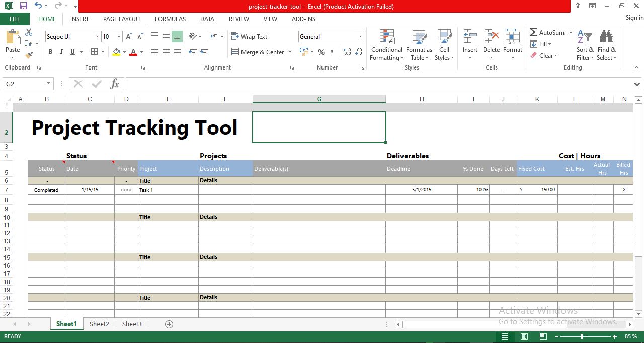Image resolution: width=644 pixels, height=343 pixels.
Task: Add a new worksheet with the plus button
Action: pyautogui.click(x=169, y=324)
